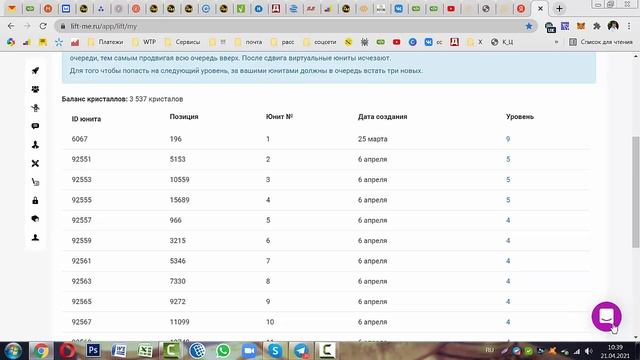
Task: Select position value 15689
Action: pyautogui.click(x=179, y=200)
